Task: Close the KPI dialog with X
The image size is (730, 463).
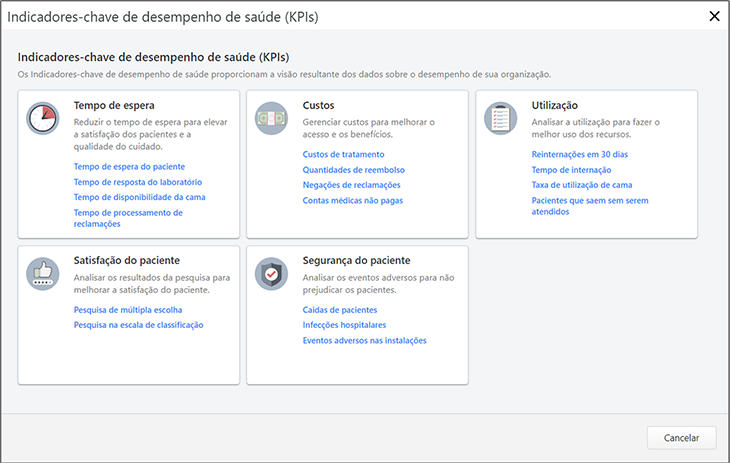Action: 713,16
